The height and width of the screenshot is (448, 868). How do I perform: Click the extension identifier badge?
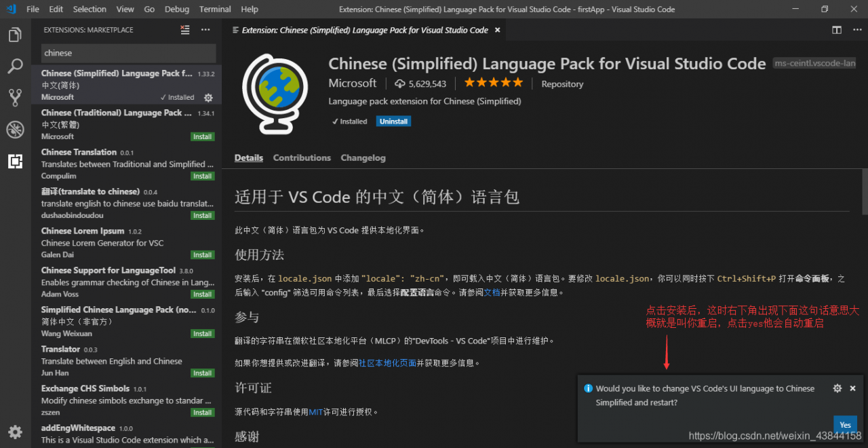(814, 63)
